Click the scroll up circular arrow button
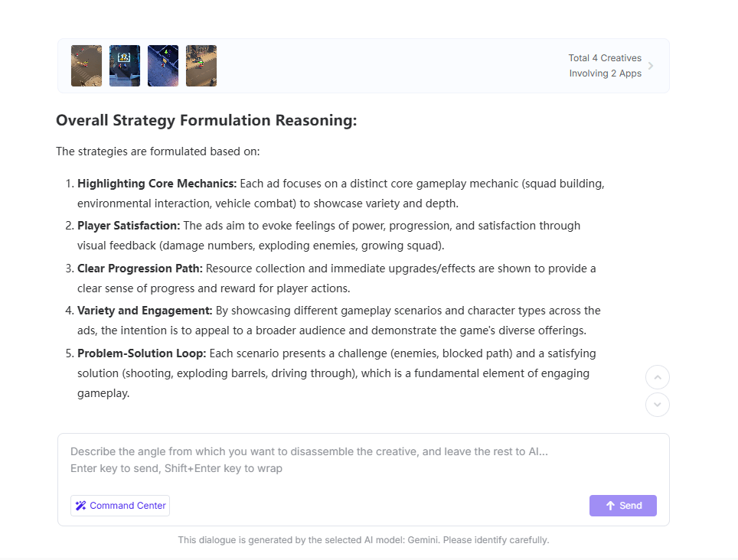The image size is (738, 560). click(658, 377)
